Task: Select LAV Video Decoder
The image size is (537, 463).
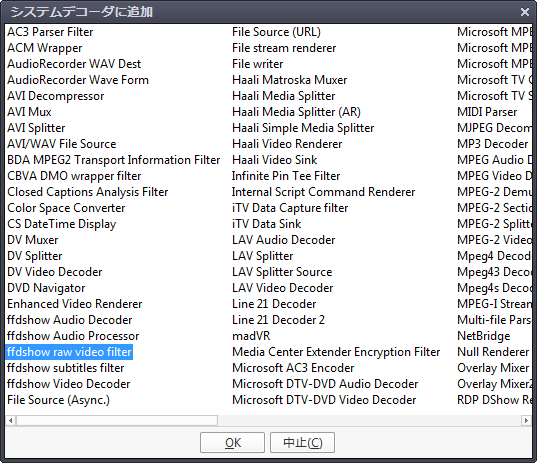Action: [x=283, y=288]
